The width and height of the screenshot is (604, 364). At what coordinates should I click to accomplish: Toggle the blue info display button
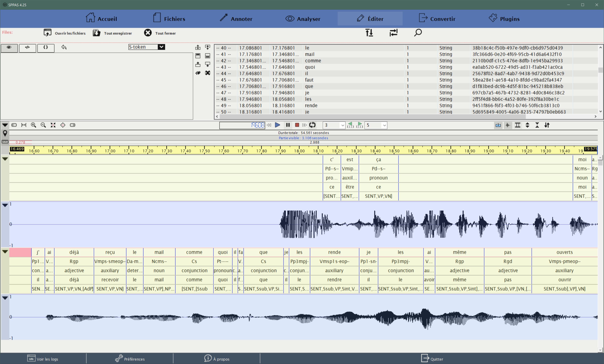(498, 125)
